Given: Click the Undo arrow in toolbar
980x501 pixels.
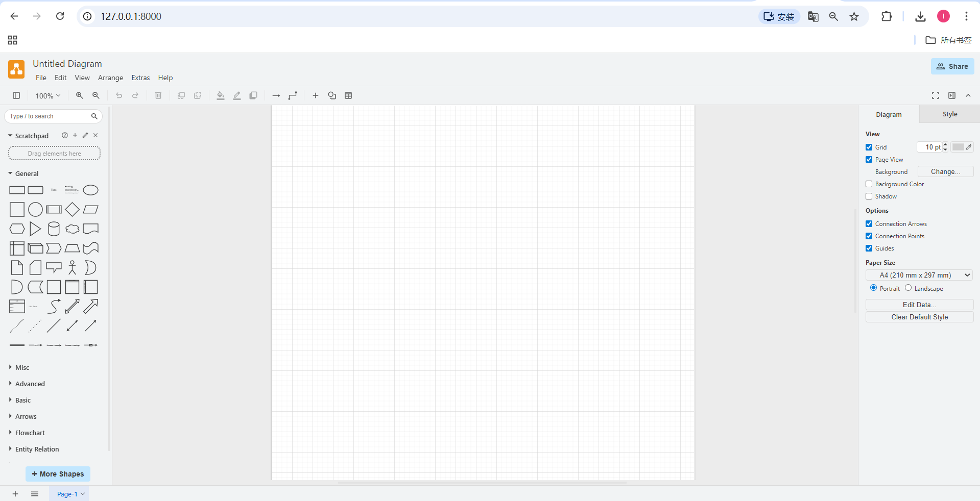Looking at the screenshot, I should coord(119,95).
